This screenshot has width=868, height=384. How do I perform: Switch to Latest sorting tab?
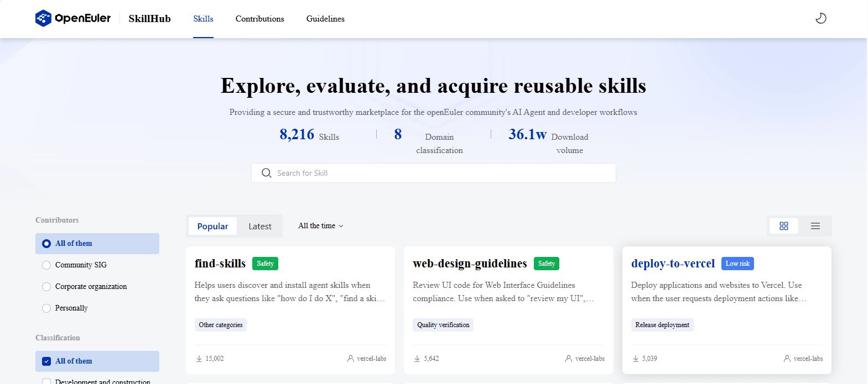(260, 226)
